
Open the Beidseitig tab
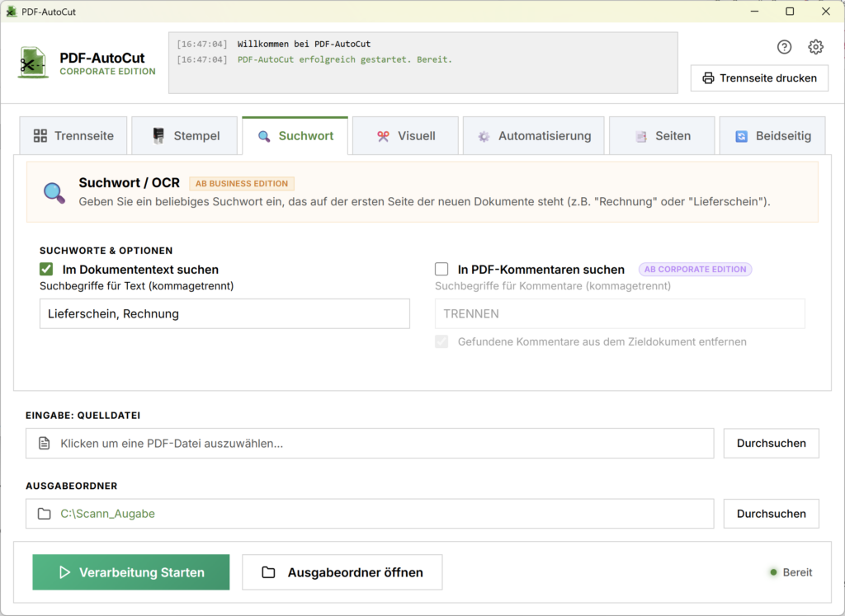pos(772,136)
